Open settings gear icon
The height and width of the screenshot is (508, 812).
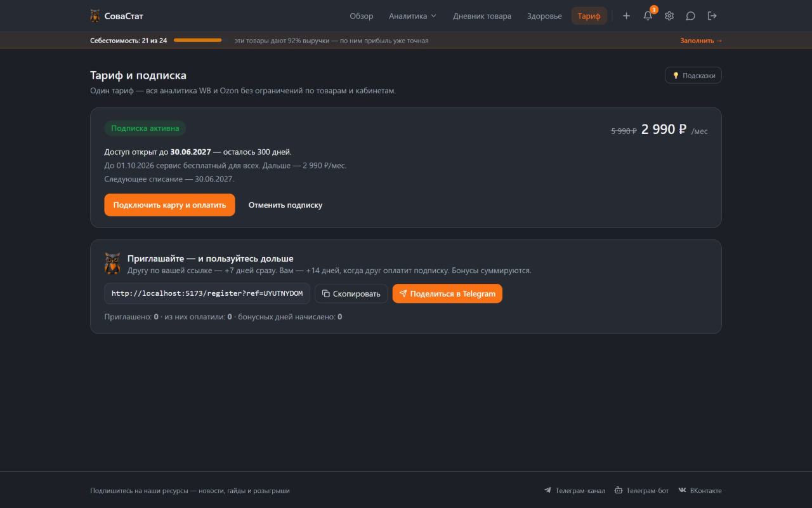click(x=669, y=16)
